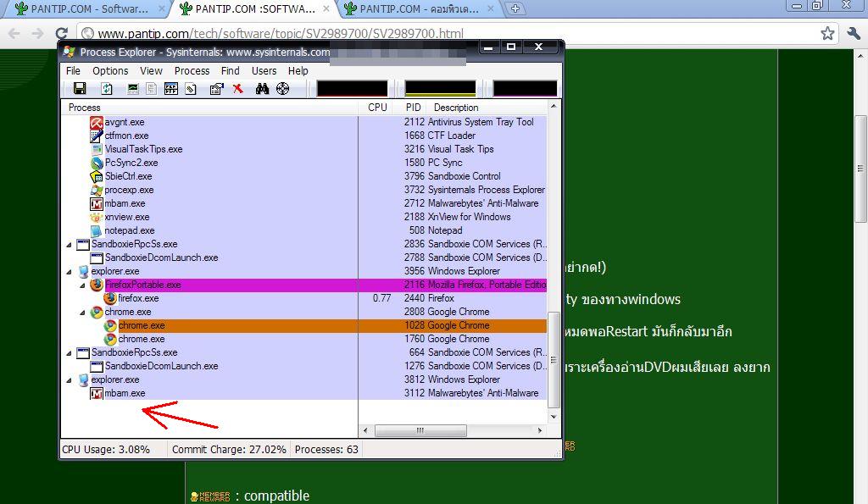The height and width of the screenshot is (504, 868).
Task: Bookmark the page with the star icon
Action: coord(827,33)
